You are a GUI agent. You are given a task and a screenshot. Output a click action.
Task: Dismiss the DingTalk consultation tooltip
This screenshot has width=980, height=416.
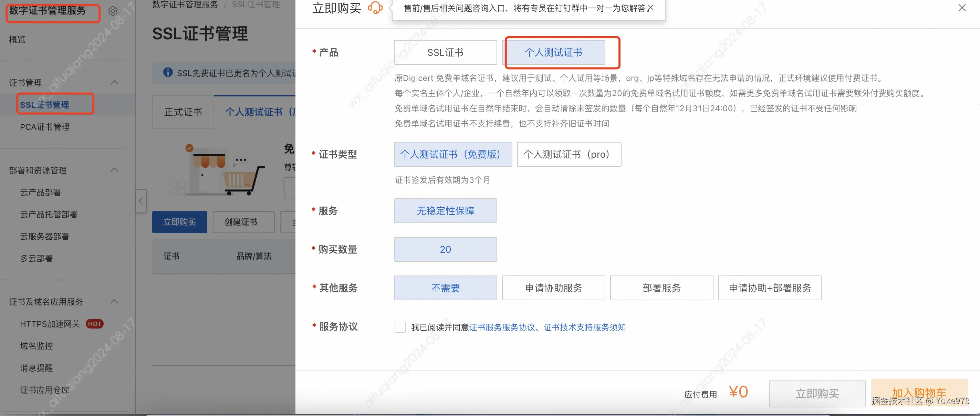(650, 8)
